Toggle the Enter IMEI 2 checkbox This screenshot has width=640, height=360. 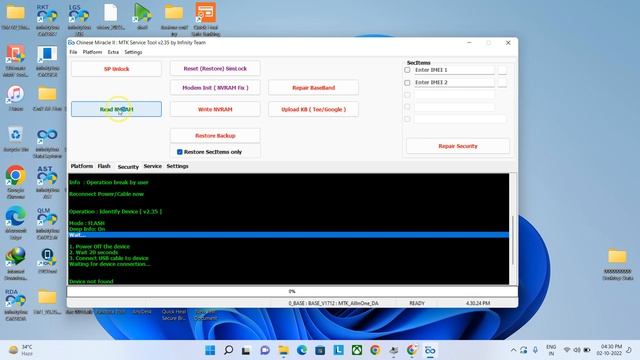point(407,82)
